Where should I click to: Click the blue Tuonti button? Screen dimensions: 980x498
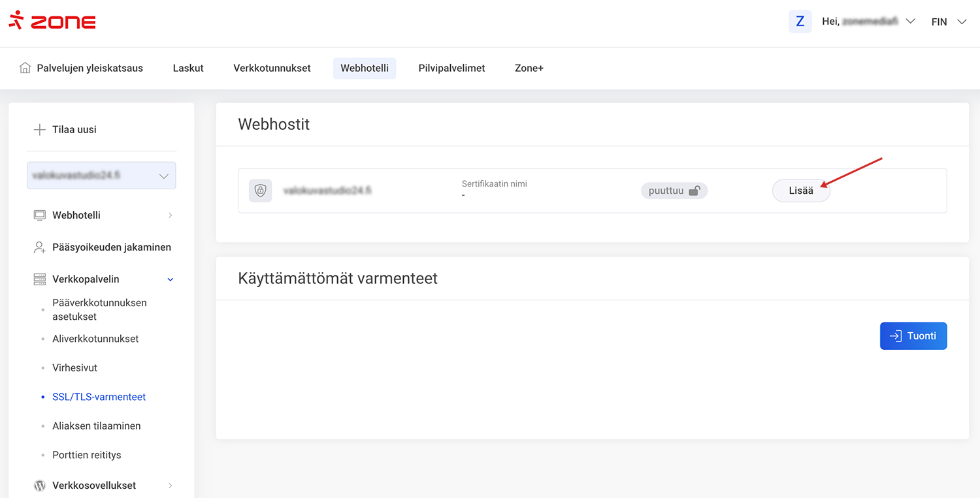pos(913,336)
